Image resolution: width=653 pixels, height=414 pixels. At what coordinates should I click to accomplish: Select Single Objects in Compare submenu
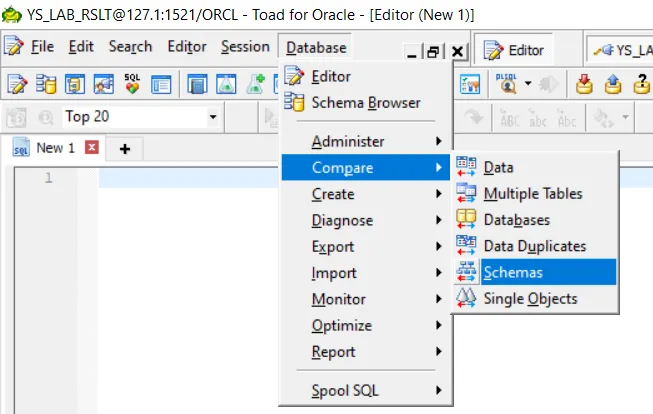[535, 299]
